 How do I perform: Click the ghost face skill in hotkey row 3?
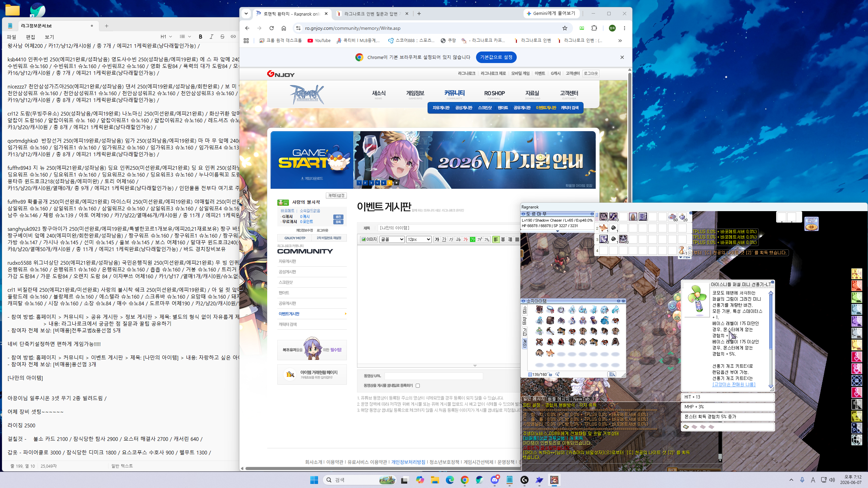[623, 239]
